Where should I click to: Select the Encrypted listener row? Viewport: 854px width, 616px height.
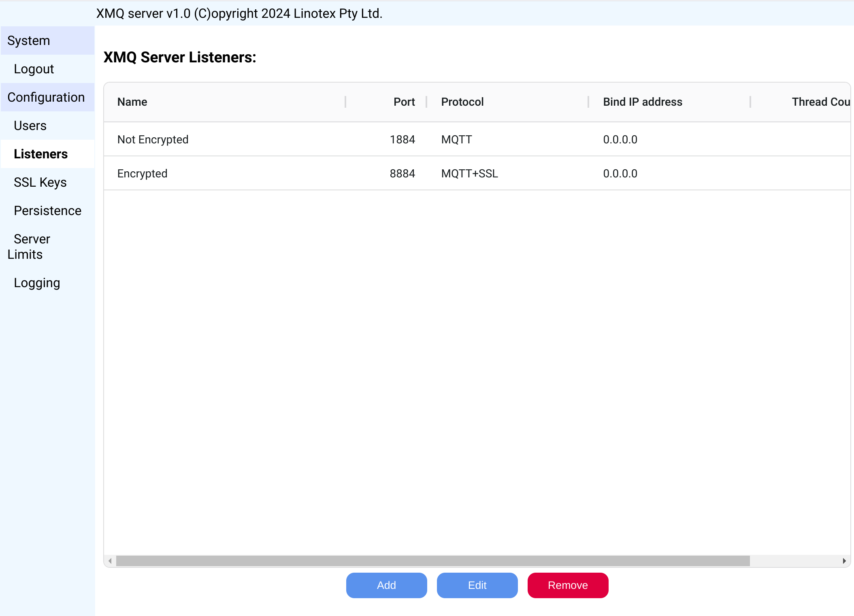click(477, 173)
